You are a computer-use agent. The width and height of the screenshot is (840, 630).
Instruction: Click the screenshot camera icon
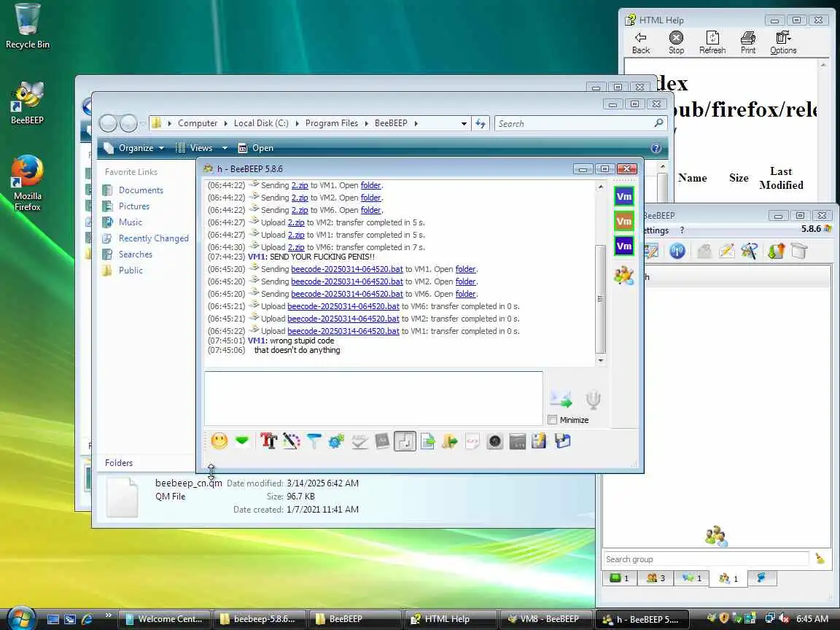(x=495, y=441)
